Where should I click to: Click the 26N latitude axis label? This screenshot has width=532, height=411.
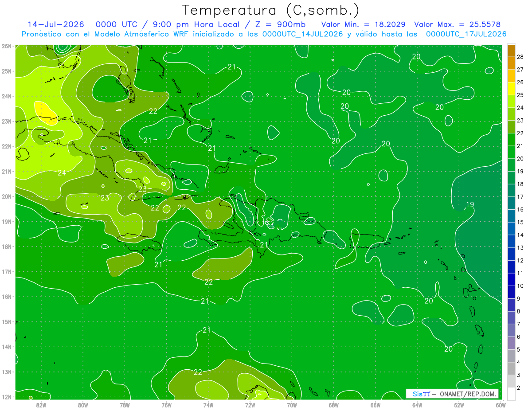pos(6,46)
